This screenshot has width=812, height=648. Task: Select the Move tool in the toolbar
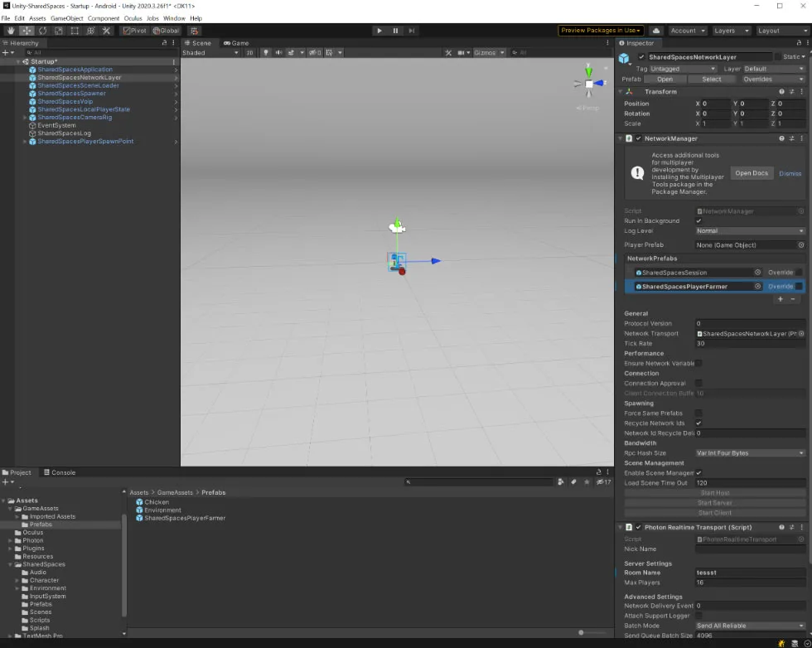pos(27,31)
